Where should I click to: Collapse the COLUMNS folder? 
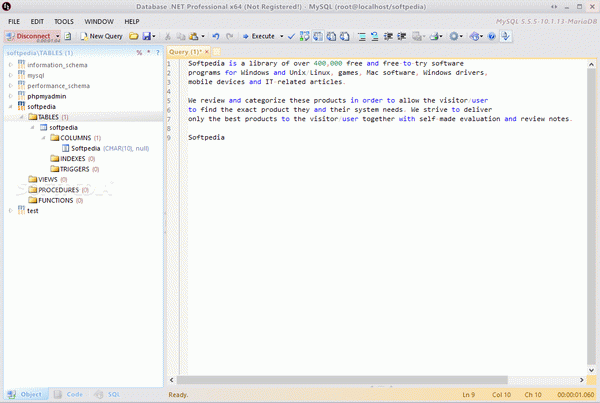pos(43,138)
